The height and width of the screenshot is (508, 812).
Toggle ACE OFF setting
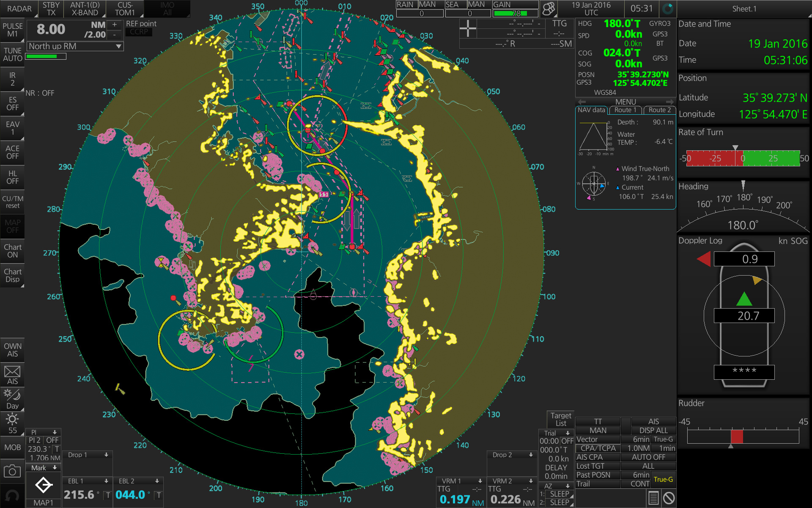pyautogui.click(x=12, y=152)
